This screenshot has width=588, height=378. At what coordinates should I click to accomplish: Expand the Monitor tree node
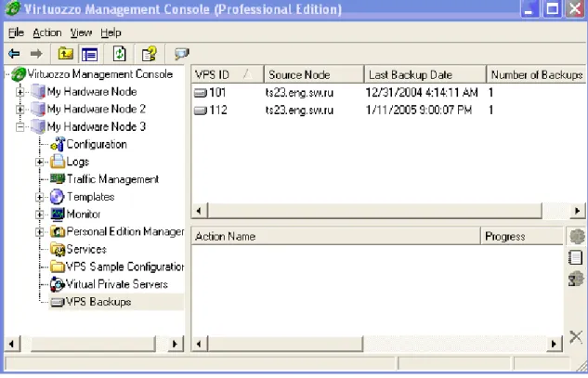pos(40,215)
